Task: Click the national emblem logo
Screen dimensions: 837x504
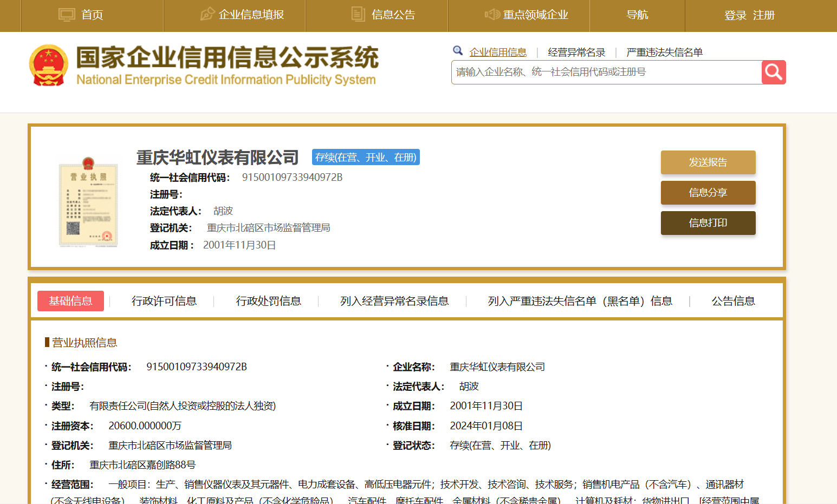Action: tap(49, 66)
